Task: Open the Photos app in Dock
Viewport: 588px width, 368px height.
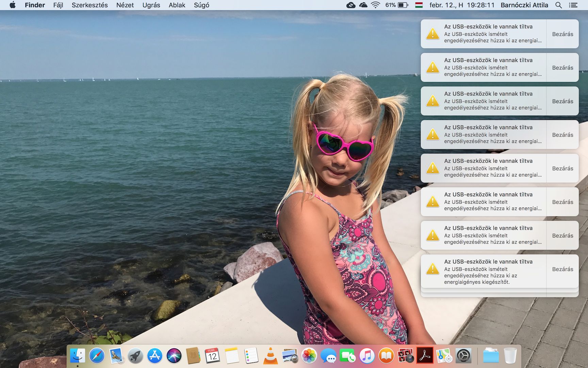Action: (309, 356)
